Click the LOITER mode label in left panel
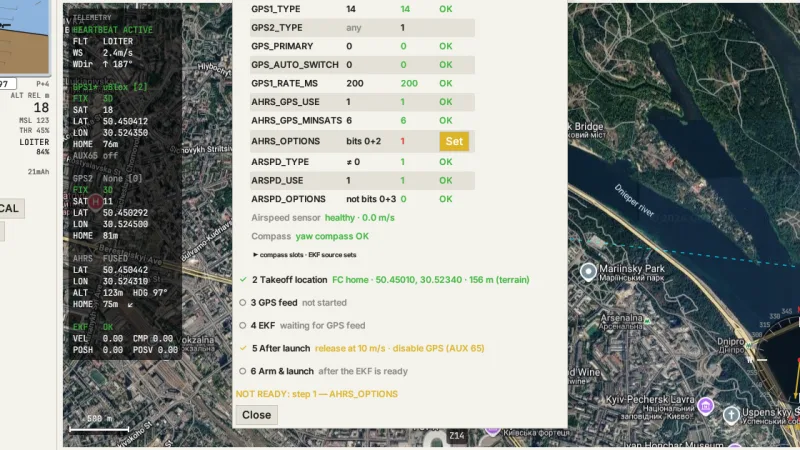Image resolution: width=800 pixels, height=450 pixels. (34, 142)
